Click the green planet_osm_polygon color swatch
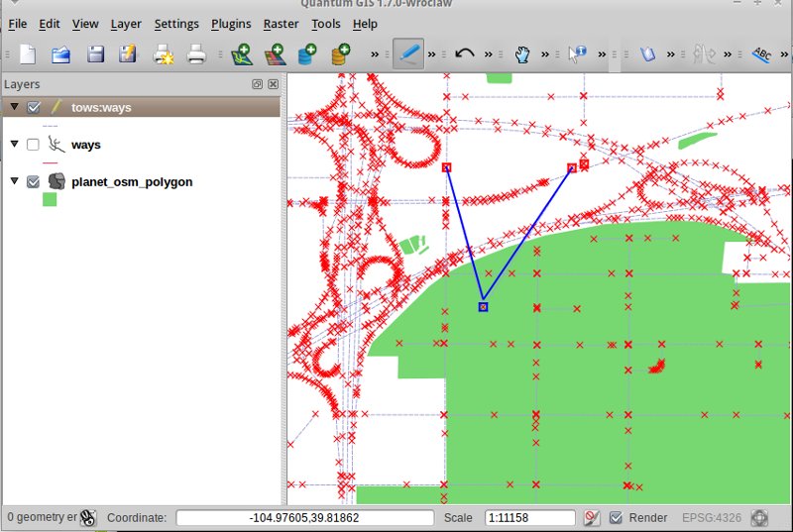Image resolution: width=793 pixels, height=532 pixels. point(50,200)
